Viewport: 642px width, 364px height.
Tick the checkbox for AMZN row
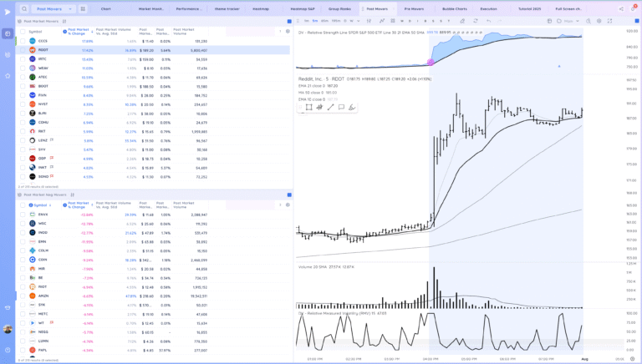tap(23, 296)
